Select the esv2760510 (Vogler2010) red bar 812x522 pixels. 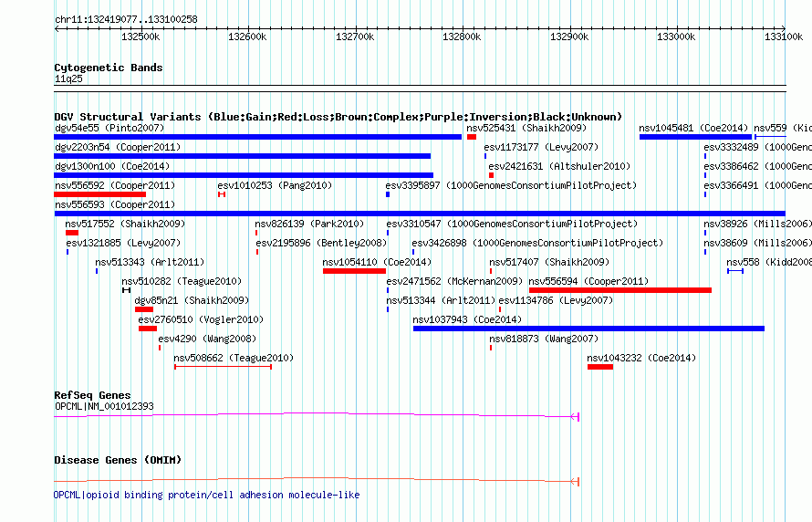[x=148, y=329]
